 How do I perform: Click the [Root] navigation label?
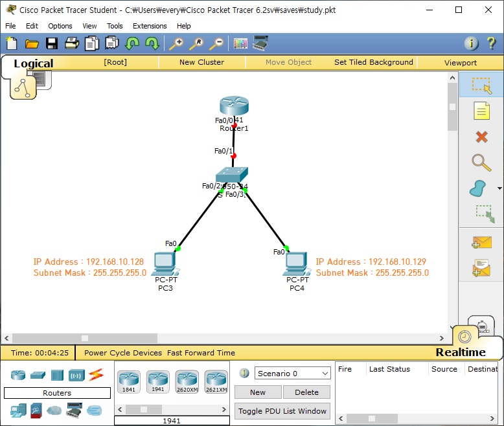[x=115, y=62]
